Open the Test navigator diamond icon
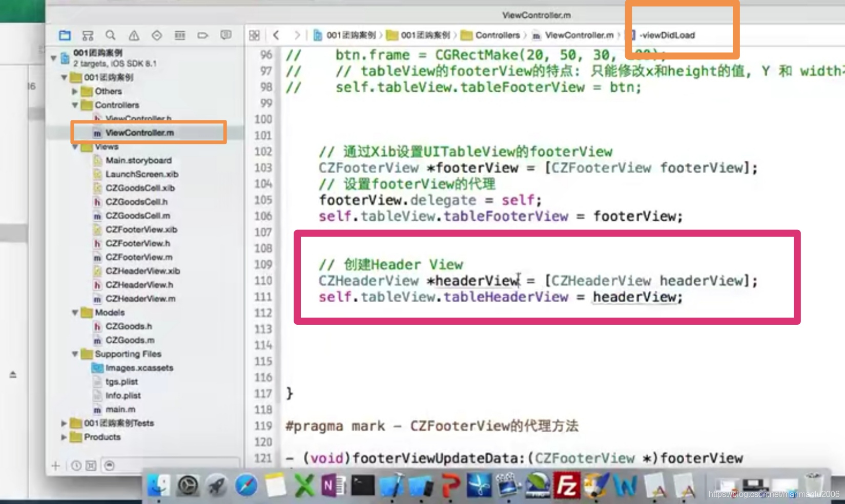This screenshot has height=504, width=845. (x=157, y=35)
